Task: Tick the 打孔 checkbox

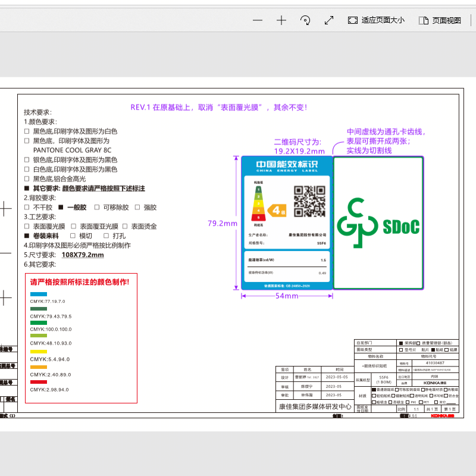Action: pyautogui.click(x=106, y=236)
